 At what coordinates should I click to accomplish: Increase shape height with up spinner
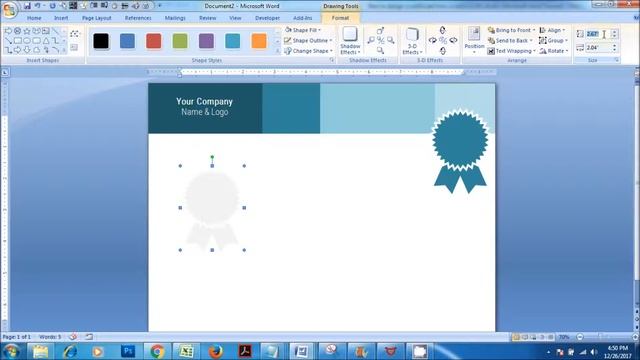click(614, 32)
